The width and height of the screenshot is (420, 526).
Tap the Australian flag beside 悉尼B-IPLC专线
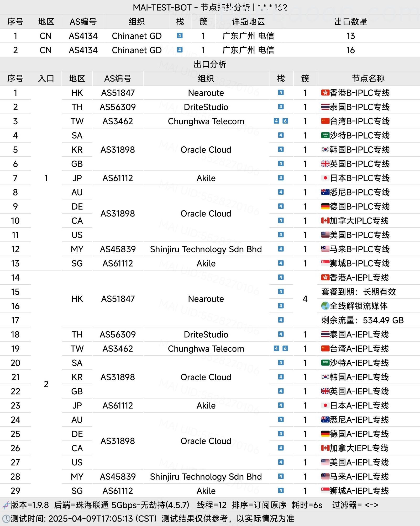325,192
